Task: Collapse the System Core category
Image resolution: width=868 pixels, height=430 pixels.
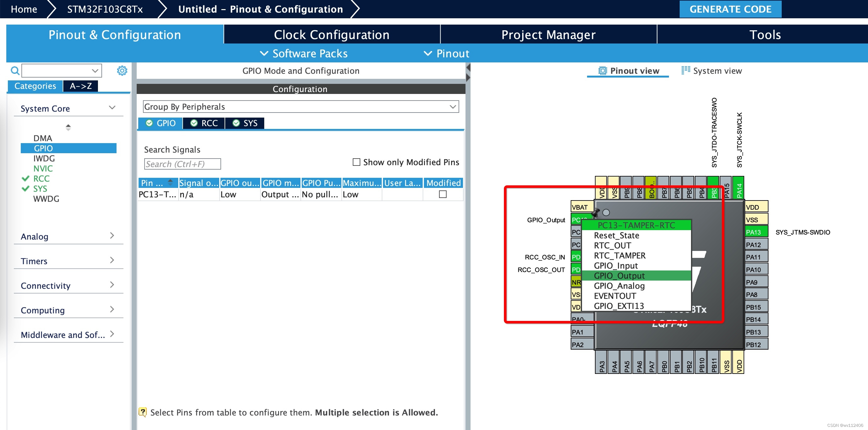Action: pyautogui.click(x=112, y=108)
